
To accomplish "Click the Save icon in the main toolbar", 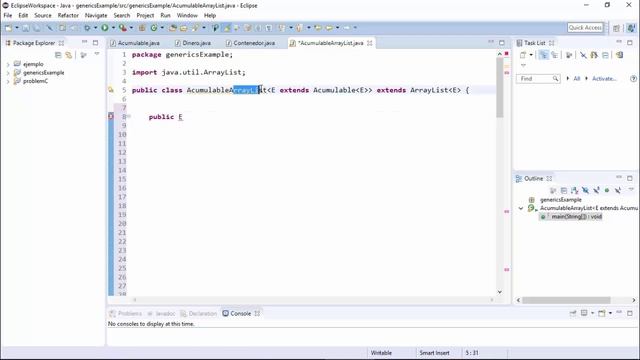I will click(x=26, y=28).
